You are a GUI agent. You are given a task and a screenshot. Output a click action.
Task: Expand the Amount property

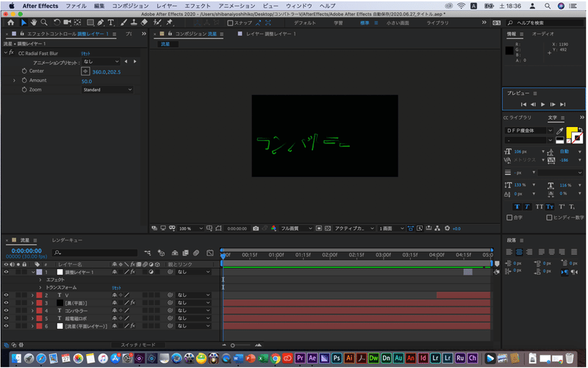point(14,81)
